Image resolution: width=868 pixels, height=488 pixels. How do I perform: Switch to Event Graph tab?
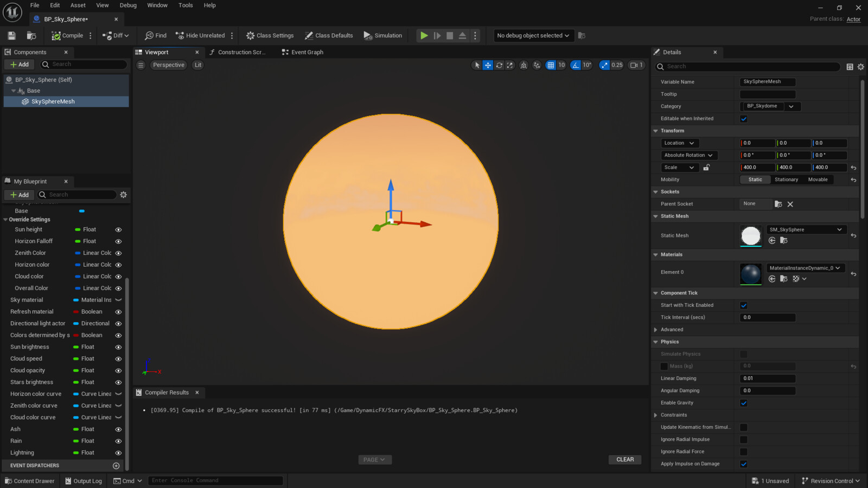pyautogui.click(x=302, y=53)
